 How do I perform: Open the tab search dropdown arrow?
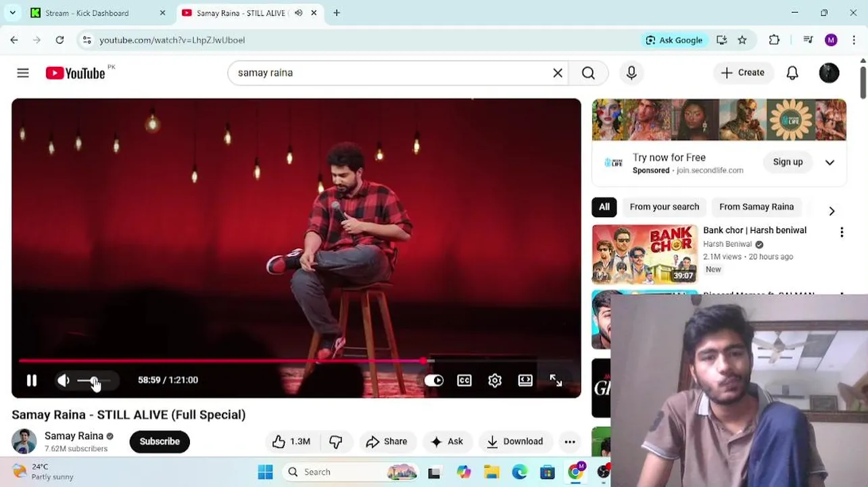click(x=12, y=13)
